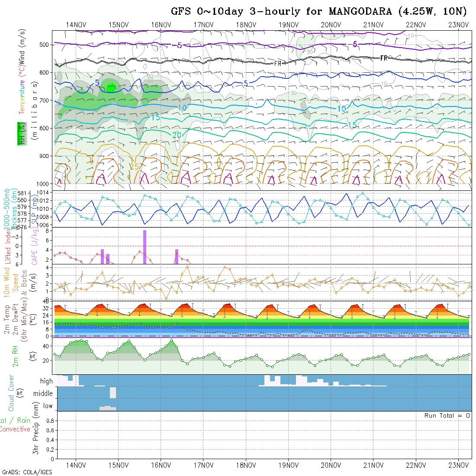Click the low cloud cover row label
Screen dimensions: 476x476
(x=48, y=406)
